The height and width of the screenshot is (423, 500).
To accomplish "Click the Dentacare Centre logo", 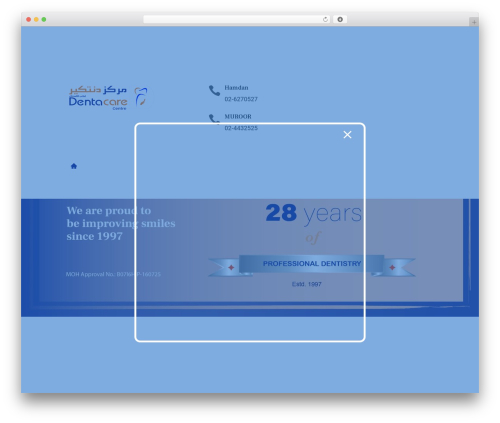I will tap(108, 97).
